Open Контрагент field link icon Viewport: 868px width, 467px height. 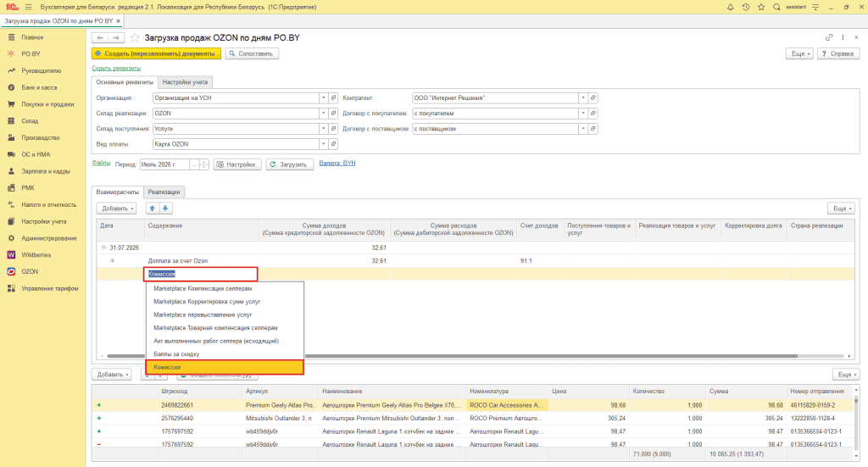tap(593, 98)
